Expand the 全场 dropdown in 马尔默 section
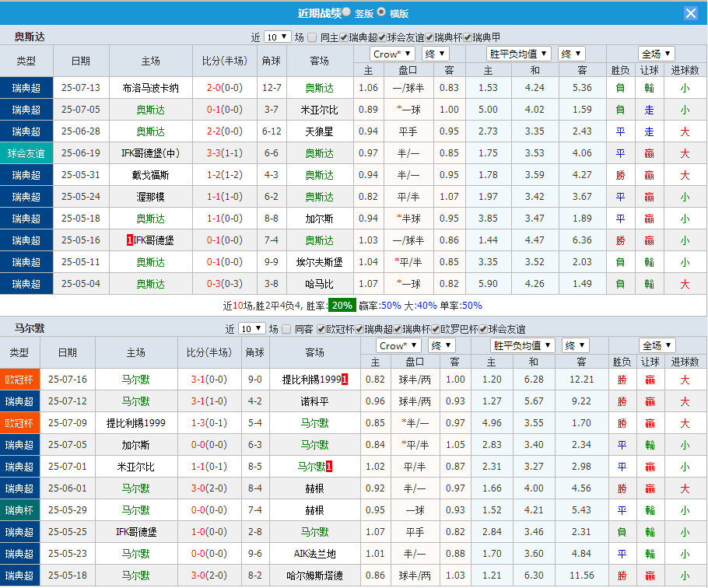The image size is (708, 588). point(659,345)
